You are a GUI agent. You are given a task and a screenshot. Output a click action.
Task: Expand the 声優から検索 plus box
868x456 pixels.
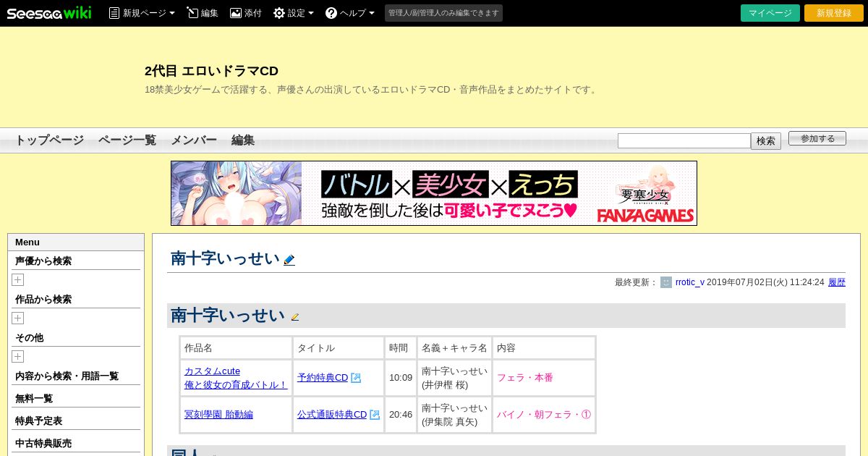pos(18,280)
